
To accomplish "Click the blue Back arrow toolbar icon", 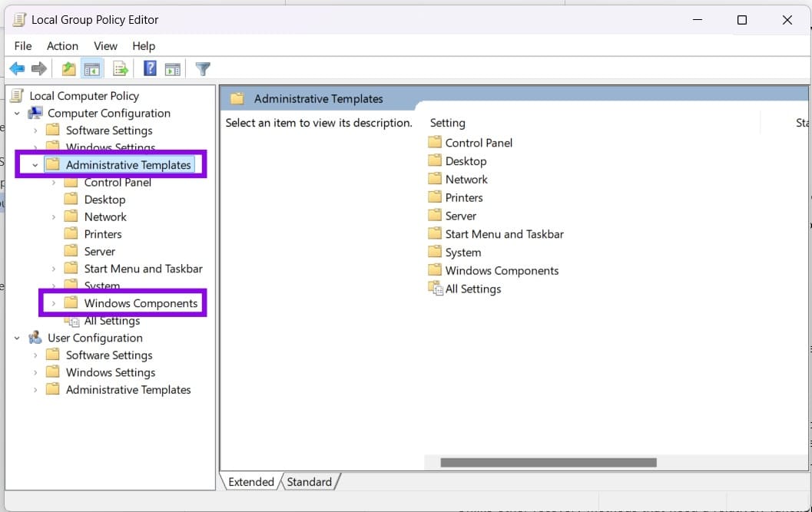I will [17, 68].
